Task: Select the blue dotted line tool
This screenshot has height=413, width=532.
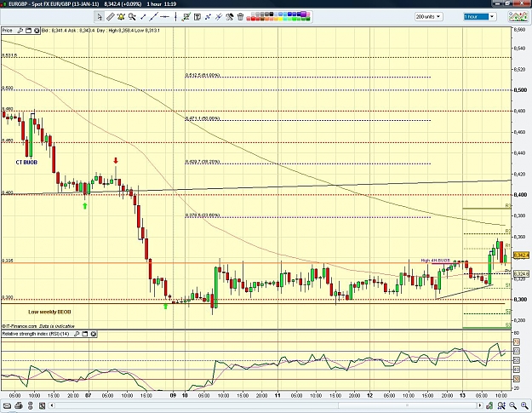Action: [x=208, y=17]
